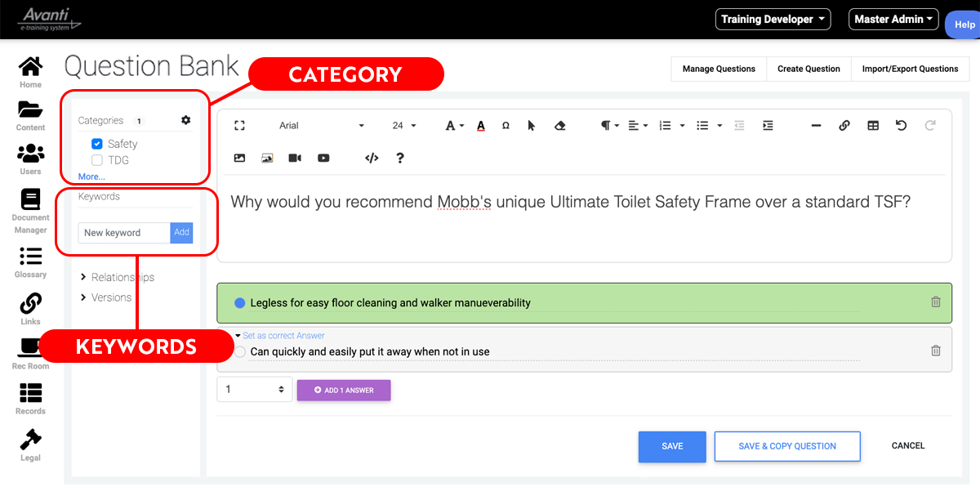Image resolution: width=980 pixels, height=487 pixels.
Task: Expand the Relationships section
Action: click(x=118, y=277)
